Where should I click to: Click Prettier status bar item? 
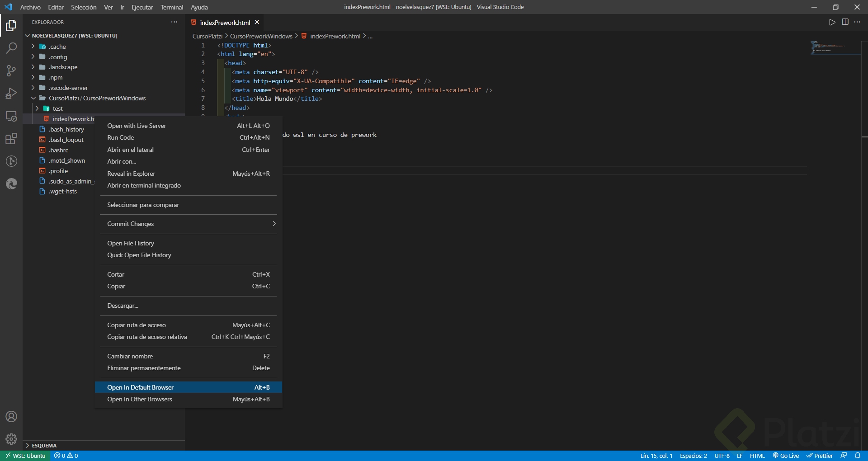click(820, 456)
